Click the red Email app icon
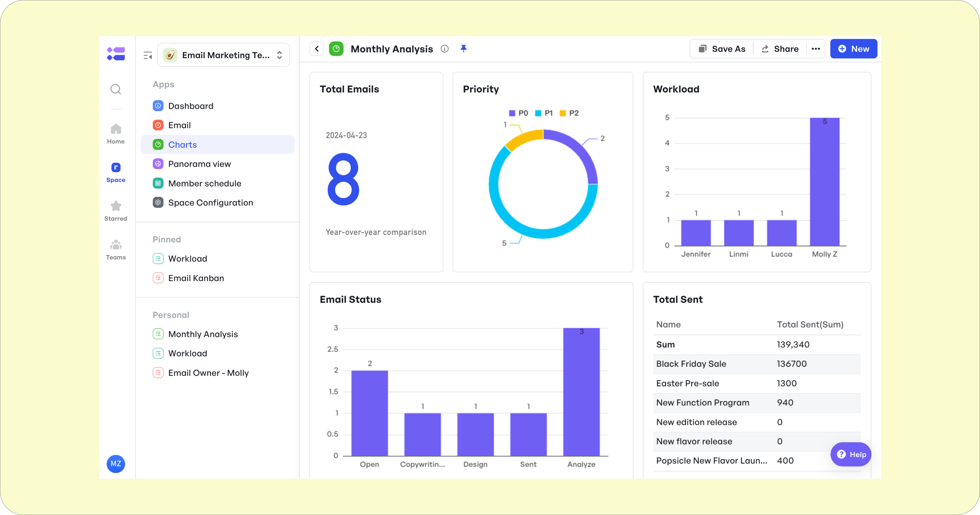The image size is (980, 515). (x=158, y=125)
